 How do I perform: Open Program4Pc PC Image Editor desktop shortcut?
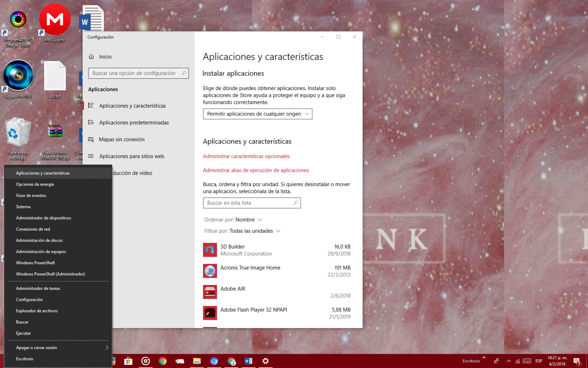tap(18, 25)
